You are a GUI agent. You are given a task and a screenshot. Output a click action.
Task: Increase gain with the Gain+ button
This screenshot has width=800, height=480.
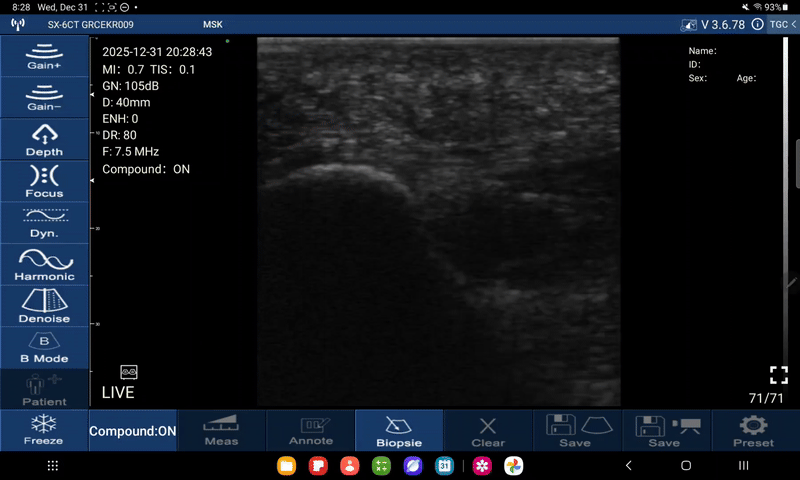[44, 56]
